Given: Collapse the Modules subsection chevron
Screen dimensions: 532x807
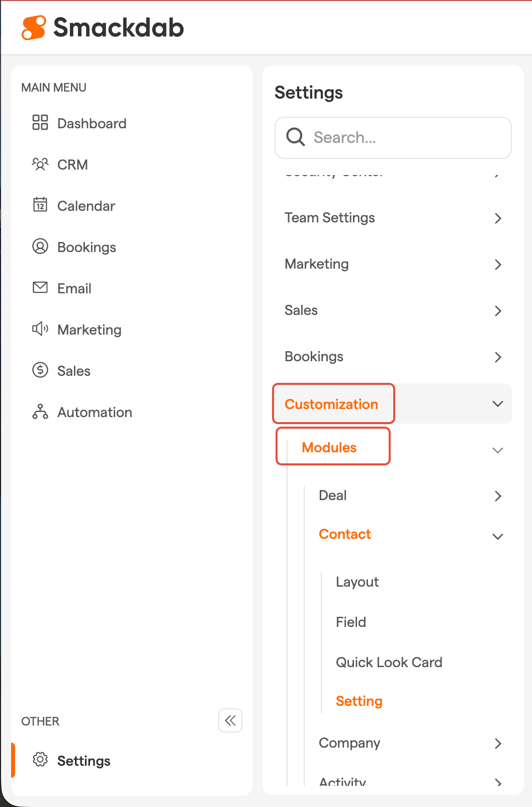Looking at the screenshot, I should tap(497, 450).
